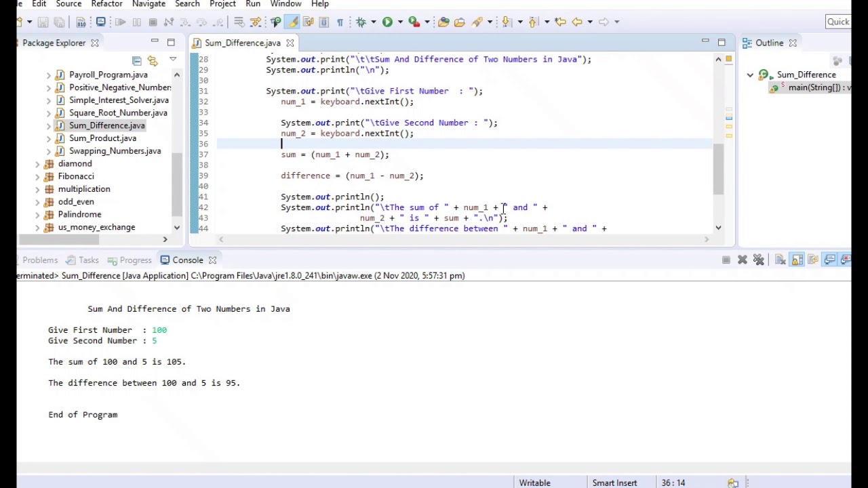Click Collapse All in Package Explorer
The width and height of the screenshot is (868, 488).
point(136,61)
